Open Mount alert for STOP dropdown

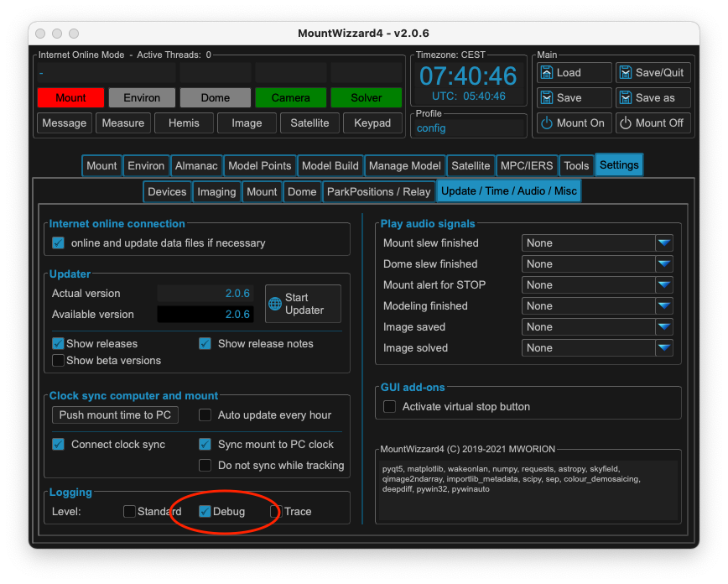[x=597, y=284]
